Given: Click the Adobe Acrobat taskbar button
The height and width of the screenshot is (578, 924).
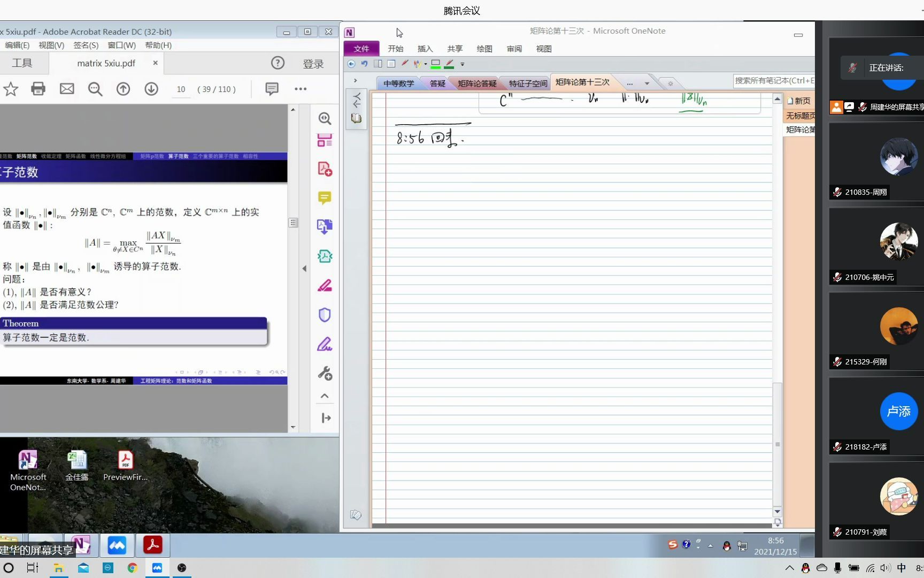Looking at the screenshot, I should point(152,545).
